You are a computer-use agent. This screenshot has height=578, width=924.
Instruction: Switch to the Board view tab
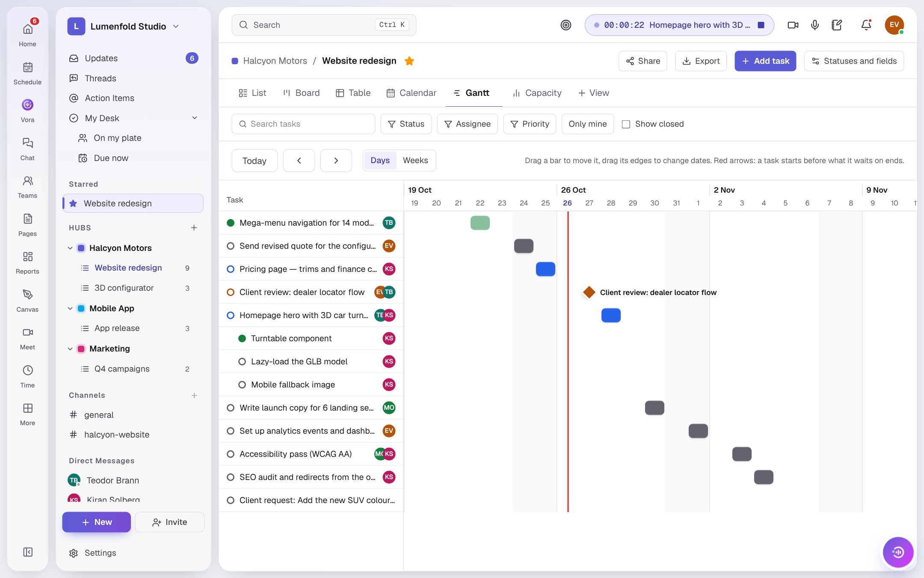click(x=301, y=93)
